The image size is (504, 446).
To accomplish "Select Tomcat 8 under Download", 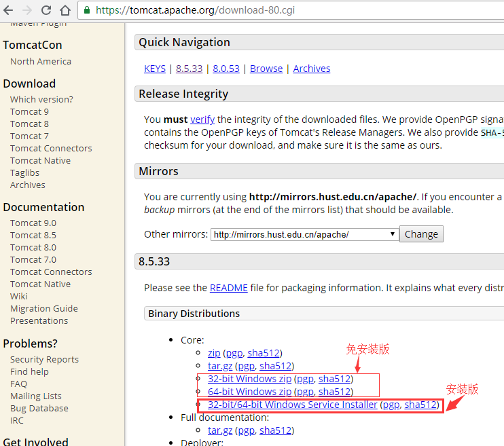I will click(x=29, y=124).
